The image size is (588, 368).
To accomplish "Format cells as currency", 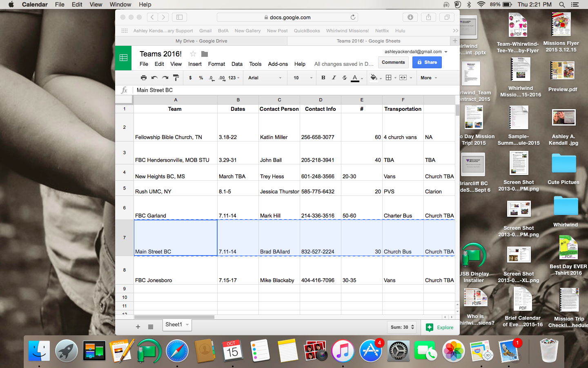I will [x=190, y=78].
